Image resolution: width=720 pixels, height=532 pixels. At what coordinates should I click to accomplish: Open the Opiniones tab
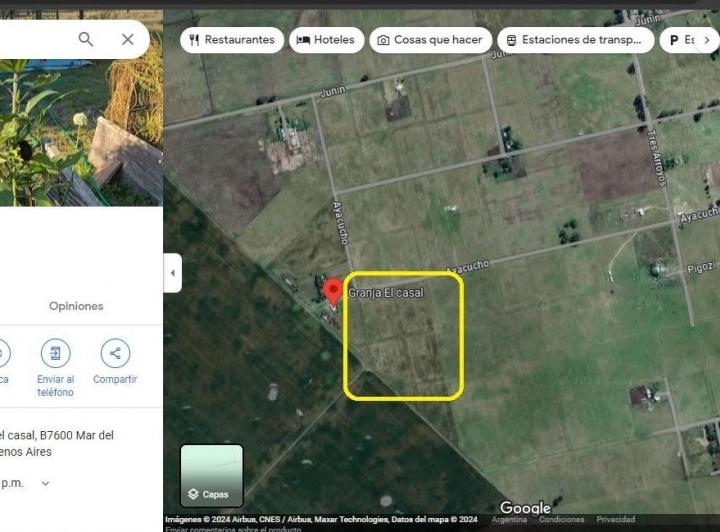pos(76,306)
